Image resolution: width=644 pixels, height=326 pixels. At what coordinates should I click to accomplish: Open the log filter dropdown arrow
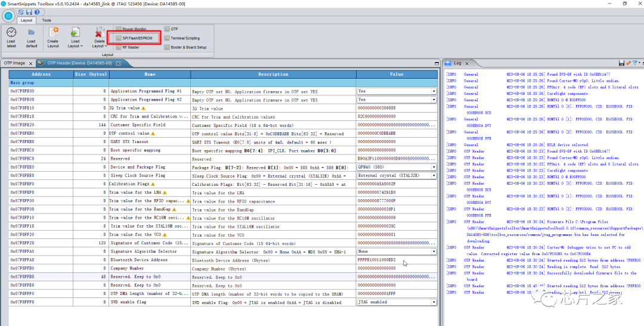639,63
